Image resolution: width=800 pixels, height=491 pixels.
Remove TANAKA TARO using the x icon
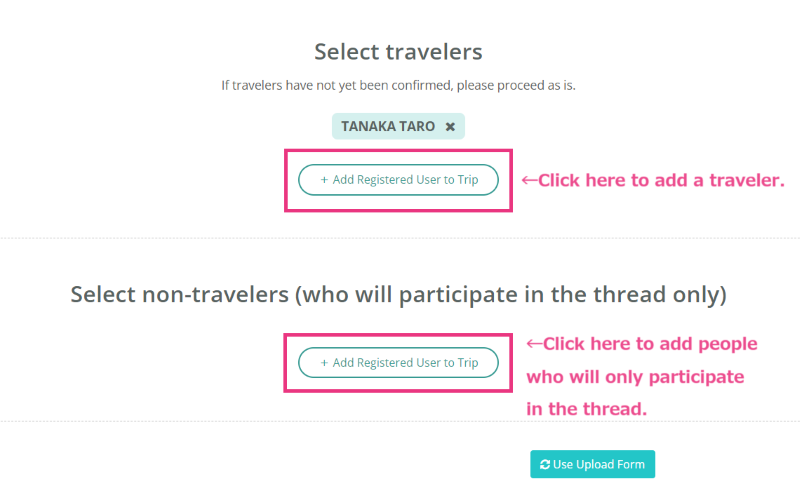pyautogui.click(x=450, y=127)
